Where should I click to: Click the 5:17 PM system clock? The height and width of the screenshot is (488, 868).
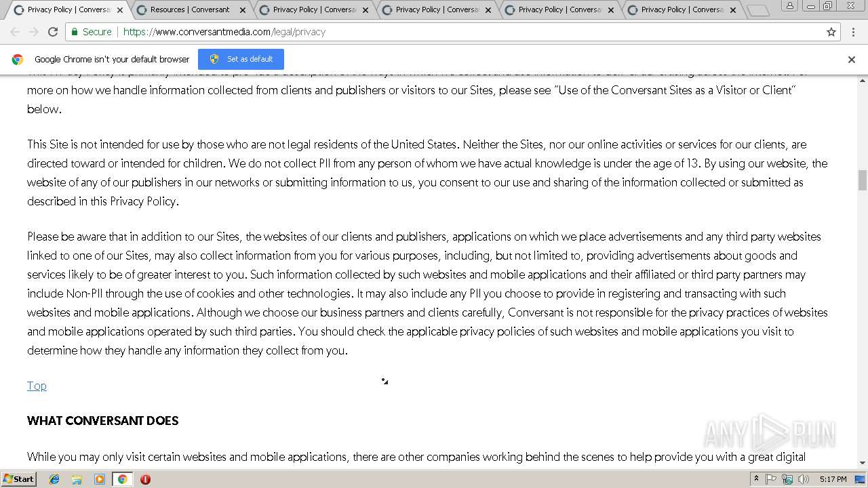click(833, 479)
